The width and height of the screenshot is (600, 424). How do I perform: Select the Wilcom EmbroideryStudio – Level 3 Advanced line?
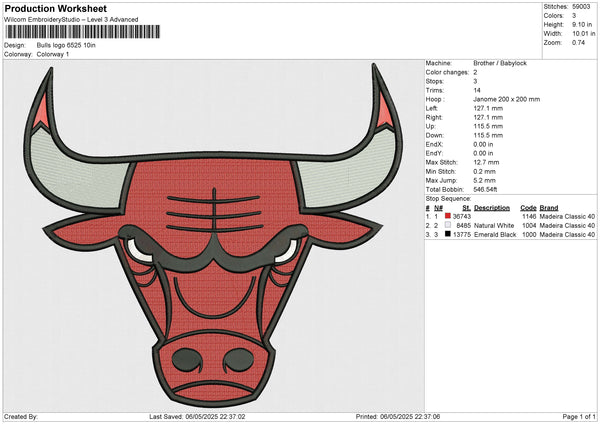(71, 20)
